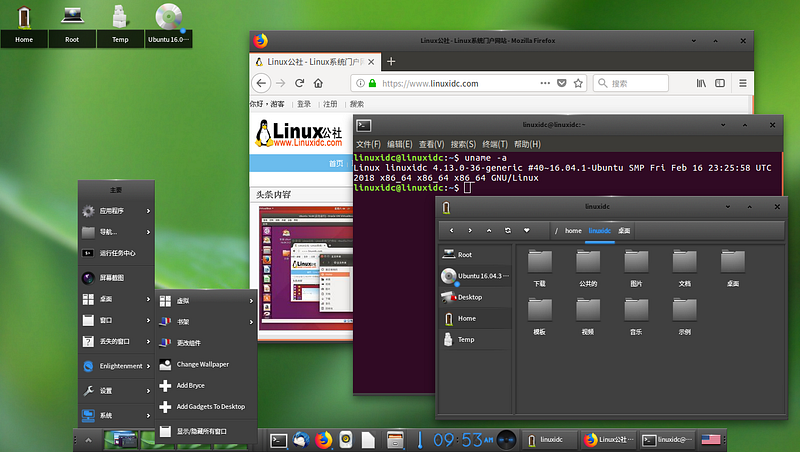Select Change Wallpaper from the menu
Screen dimensions: 800x452
coord(203,364)
